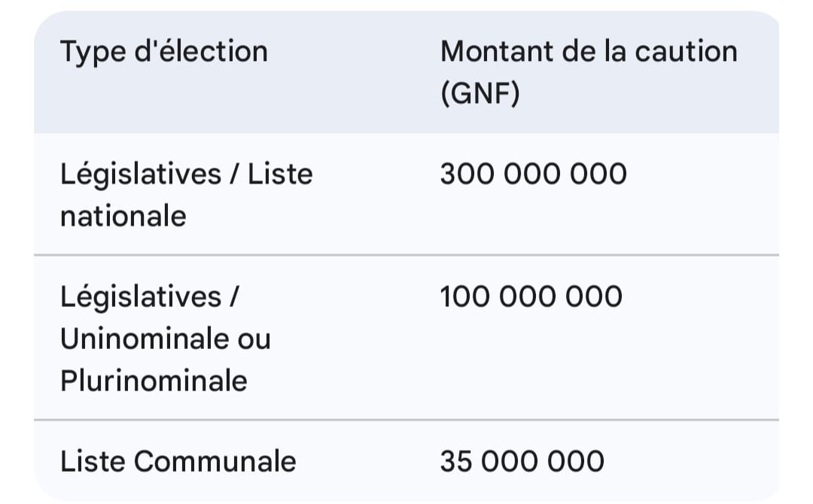Screen dimensions: 813x504
Task: Click the "Type d'élection" column header
Action: tap(164, 53)
